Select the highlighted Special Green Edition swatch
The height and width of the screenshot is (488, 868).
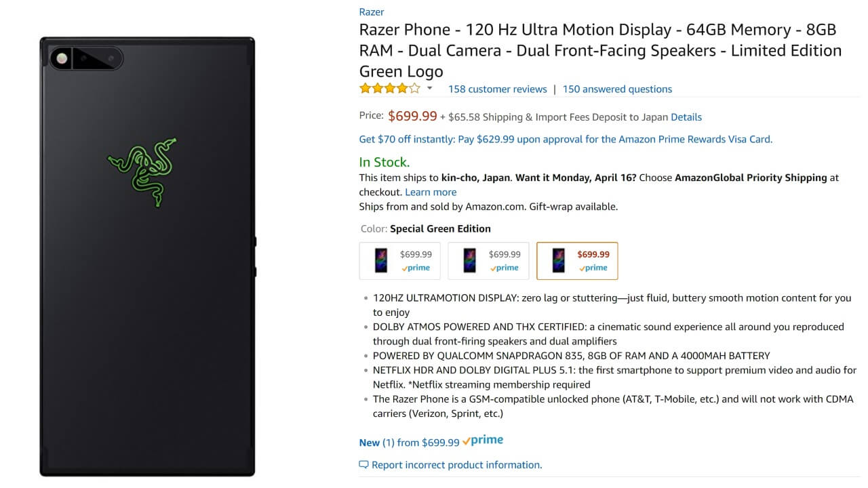(577, 261)
